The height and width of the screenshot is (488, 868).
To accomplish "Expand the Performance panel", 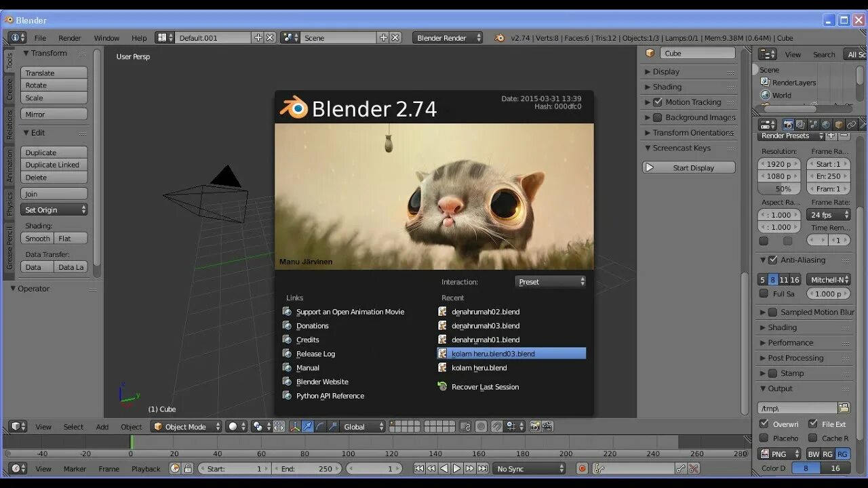I will click(790, 342).
